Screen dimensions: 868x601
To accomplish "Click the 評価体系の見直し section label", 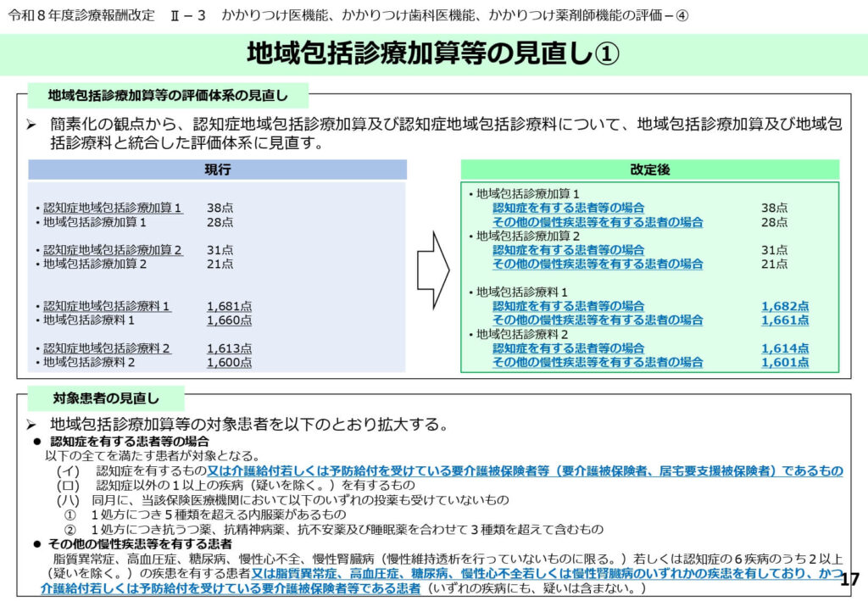I will tap(168, 95).
